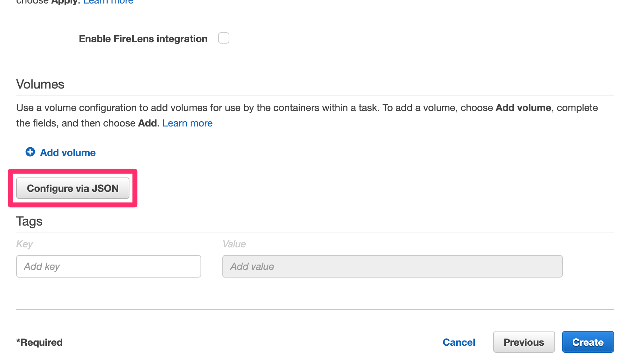The width and height of the screenshot is (624, 364).
Task: Open Learn more link near choose Apply
Action: click(x=108, y=2)
